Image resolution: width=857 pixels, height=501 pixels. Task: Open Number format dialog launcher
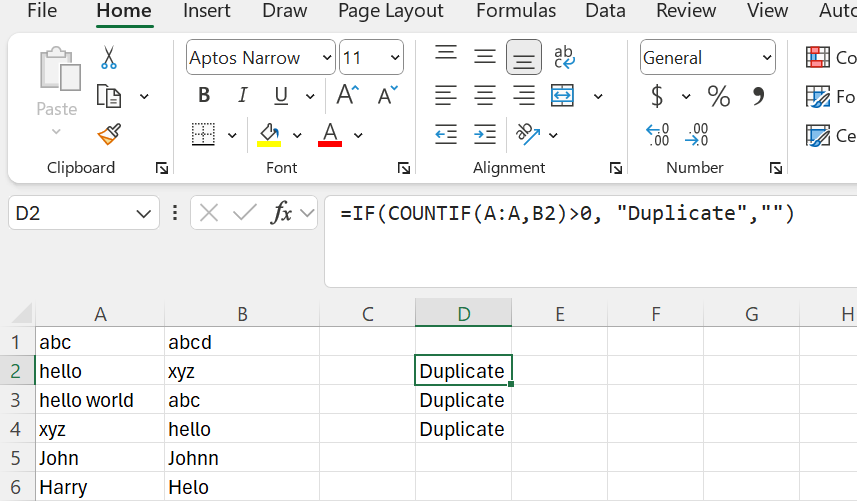coord(776,168)
